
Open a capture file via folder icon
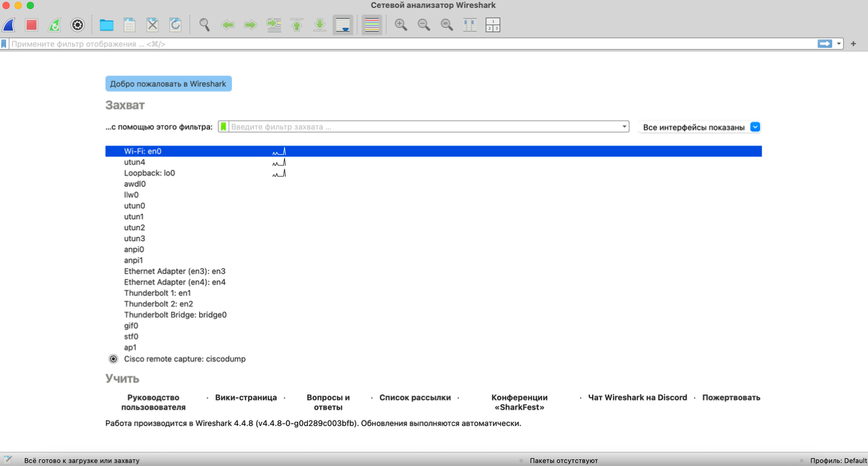click(107, 25)
